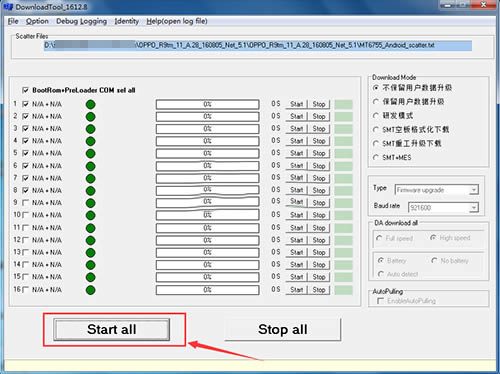Screen dimensions: 500x374
Task: Expand the Baud rate dropdown
Action: point(443,208)
